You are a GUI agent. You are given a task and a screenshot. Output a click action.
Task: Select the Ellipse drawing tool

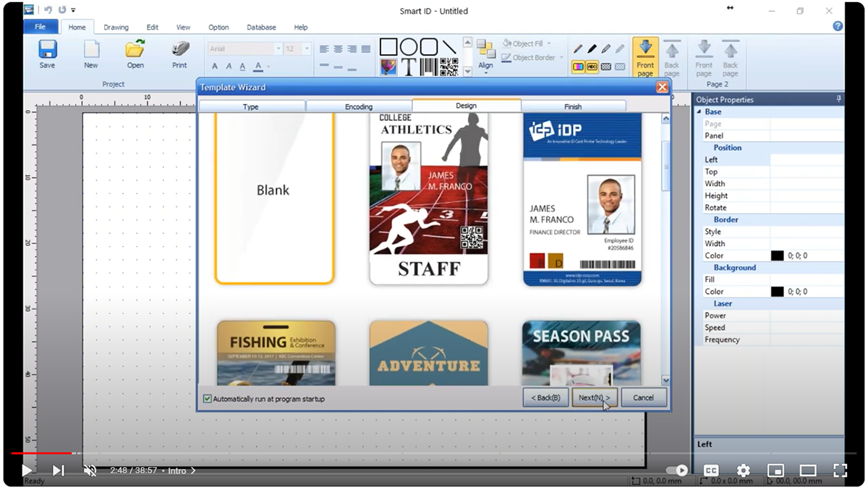[x=409, y=46]
